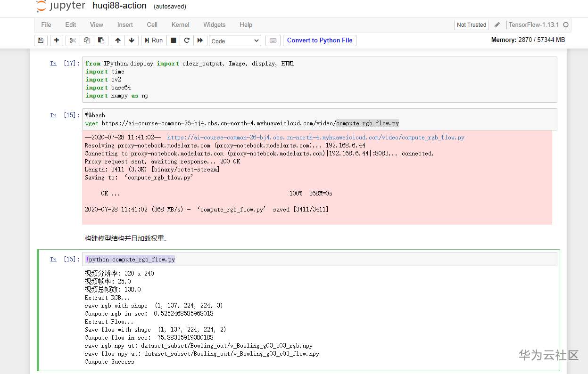The image size is (588, 374).
Task: Paste cells below icon
Action: coord(101,41)
